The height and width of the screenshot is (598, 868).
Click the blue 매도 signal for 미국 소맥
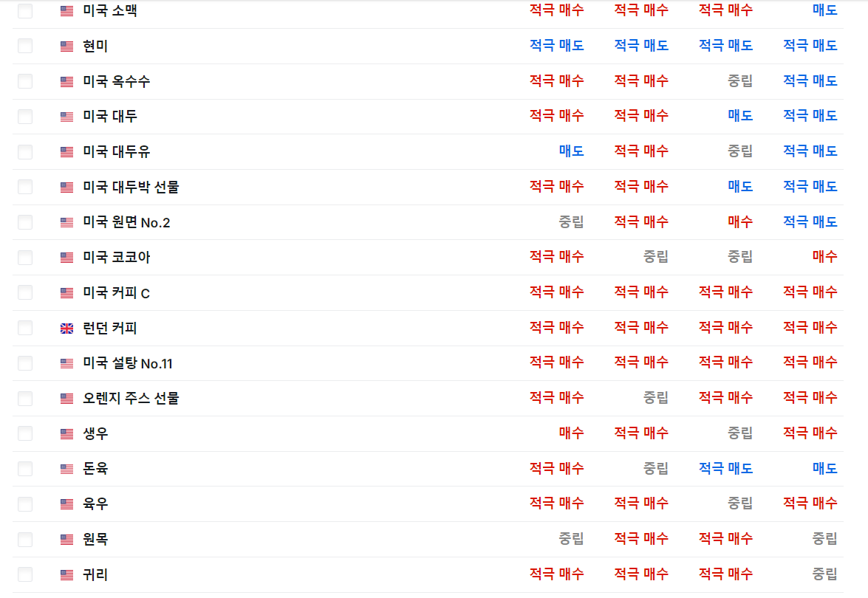tap(824, 10)
